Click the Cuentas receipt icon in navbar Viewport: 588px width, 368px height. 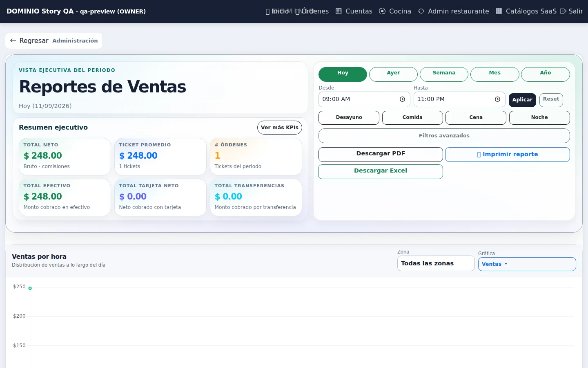(339, 11)
